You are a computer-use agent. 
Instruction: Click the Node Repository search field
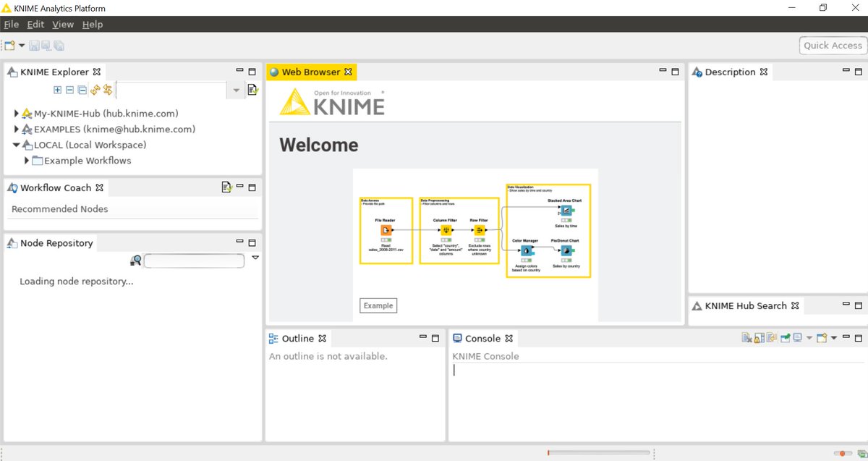194,261
